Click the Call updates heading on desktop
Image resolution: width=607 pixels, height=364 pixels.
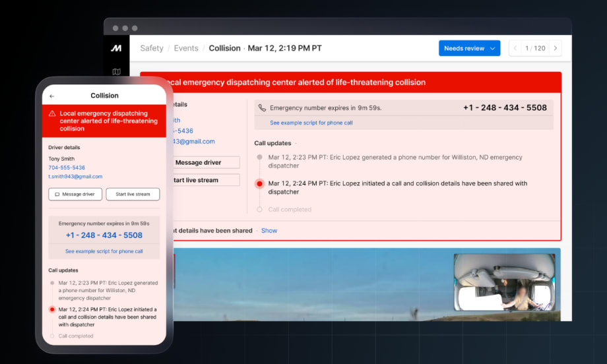[272, 143]
